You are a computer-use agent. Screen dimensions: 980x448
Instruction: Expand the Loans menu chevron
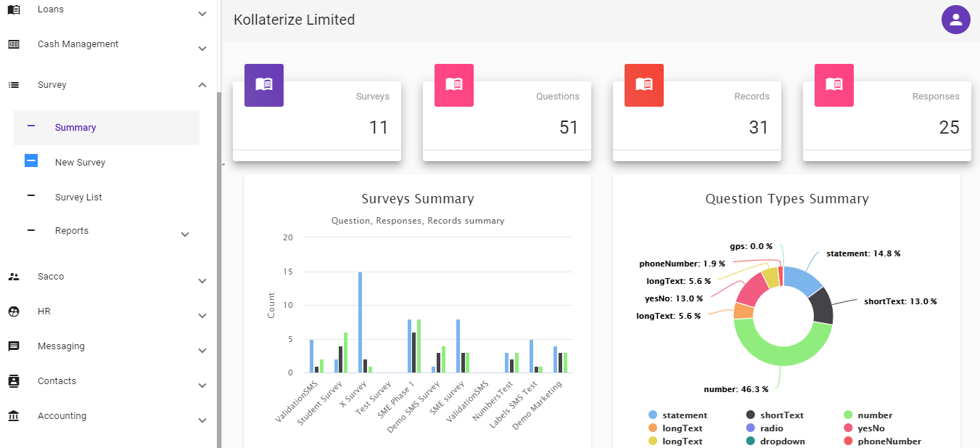click(202, 14)
